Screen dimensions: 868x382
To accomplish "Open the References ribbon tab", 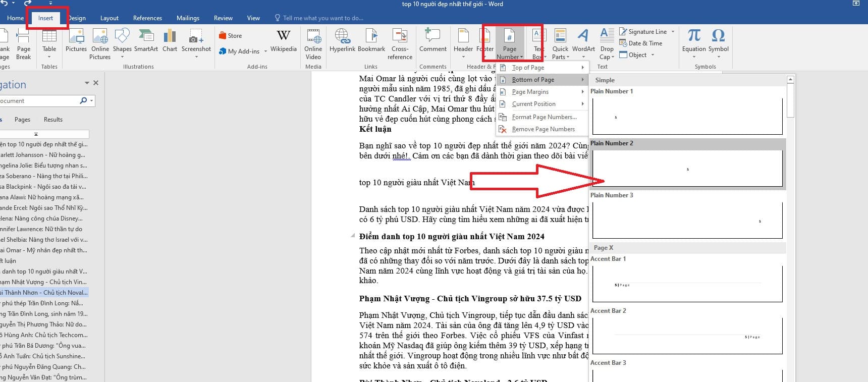I will click(147, 18).
